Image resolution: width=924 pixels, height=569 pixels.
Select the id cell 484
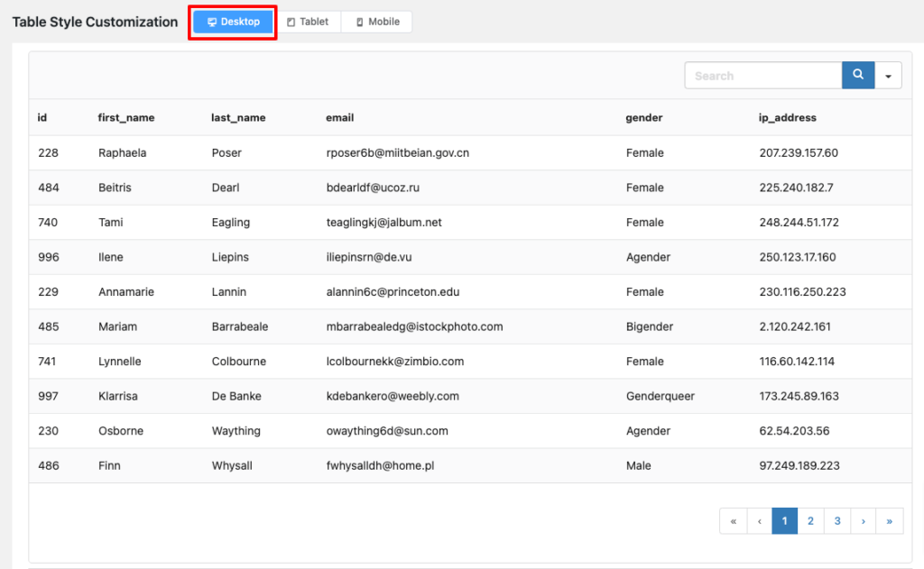click(49, 188)
